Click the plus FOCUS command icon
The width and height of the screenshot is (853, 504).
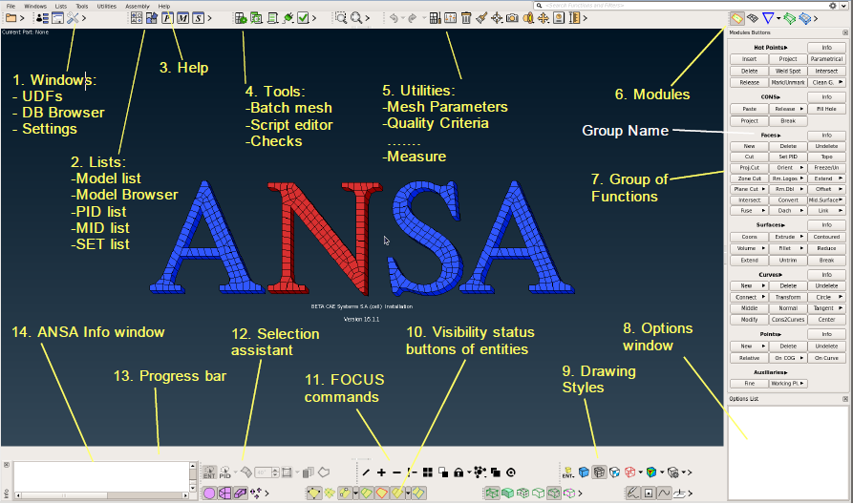381,472
